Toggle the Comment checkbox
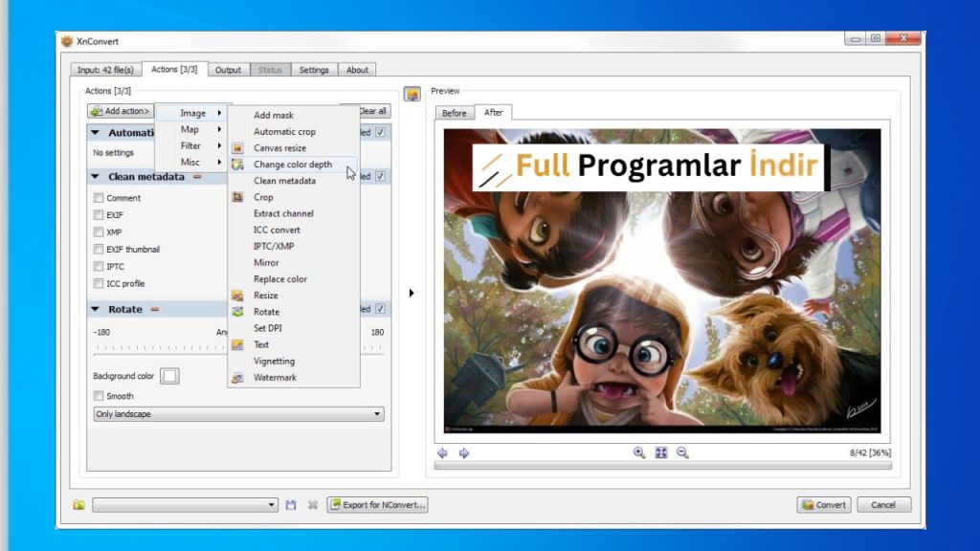This screenshot has height=551, width=980. (x=99, y=197)
